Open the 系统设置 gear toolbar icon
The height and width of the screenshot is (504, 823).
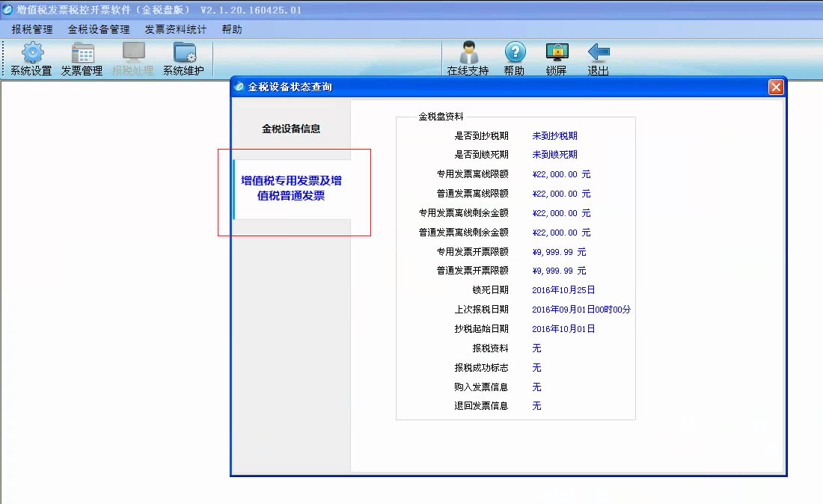[x=31, y=59]
